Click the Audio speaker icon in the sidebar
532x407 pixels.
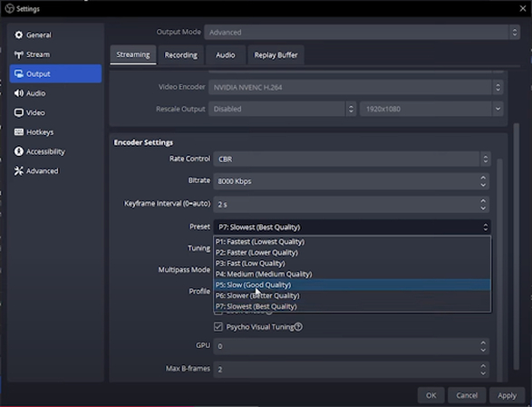point(19,93)
